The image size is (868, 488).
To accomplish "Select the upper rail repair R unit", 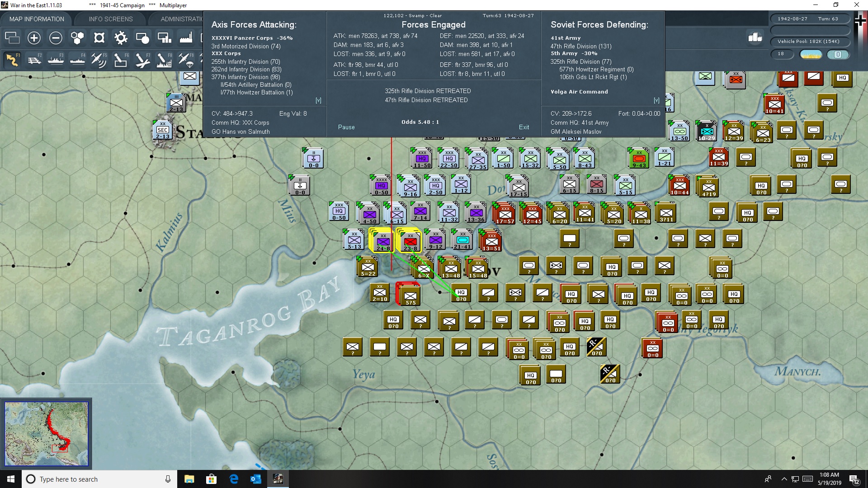I will pos(596,347).
